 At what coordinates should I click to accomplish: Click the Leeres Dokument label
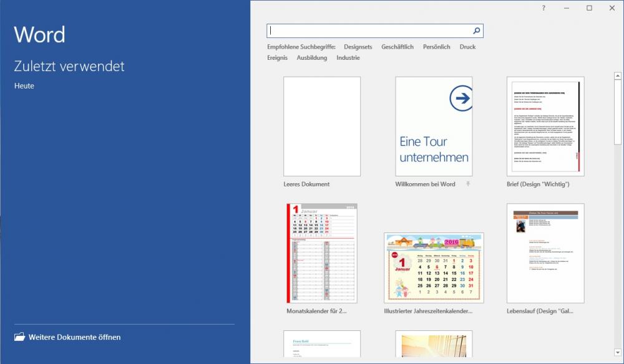pos(306,184)
